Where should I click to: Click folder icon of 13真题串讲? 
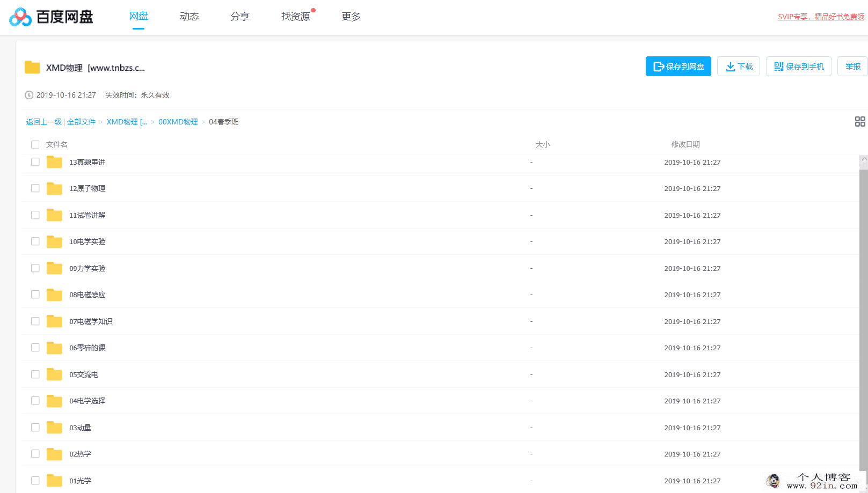coord(54,162)
